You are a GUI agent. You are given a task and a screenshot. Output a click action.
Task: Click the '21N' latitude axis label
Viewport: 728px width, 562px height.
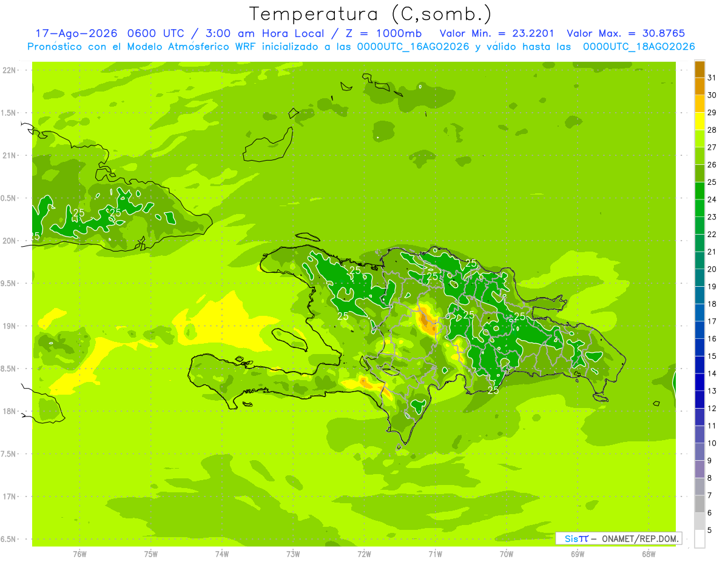(10, 156)
